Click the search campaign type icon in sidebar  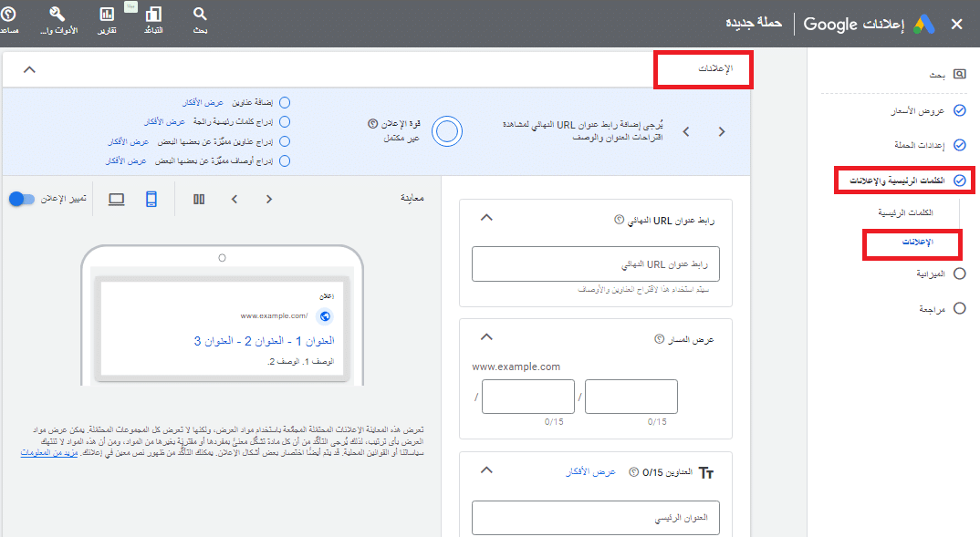[x=959, y=75]
